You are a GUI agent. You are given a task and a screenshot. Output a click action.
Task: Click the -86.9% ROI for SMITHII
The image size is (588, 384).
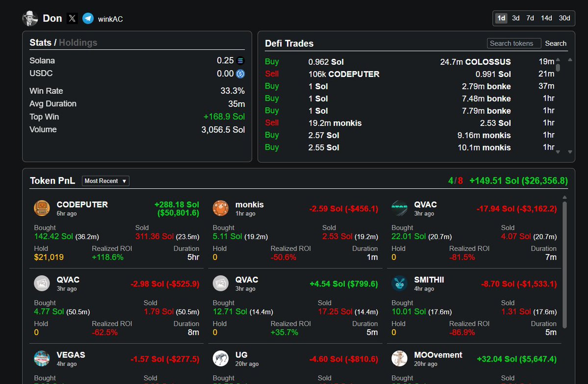tap(462, 332)
